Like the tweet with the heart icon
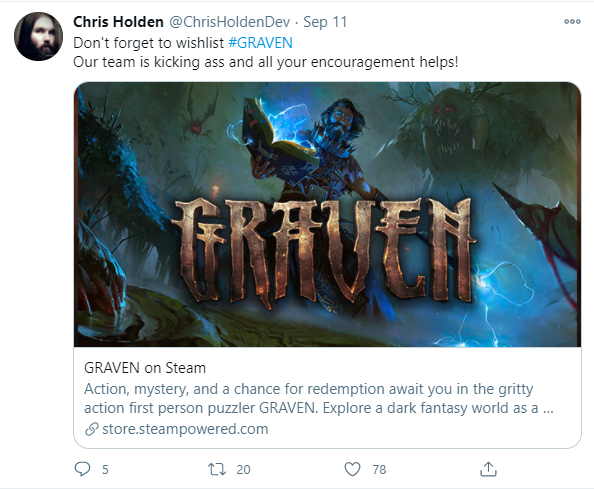Viewport: 594px width, 489px height. click(352, 469)
